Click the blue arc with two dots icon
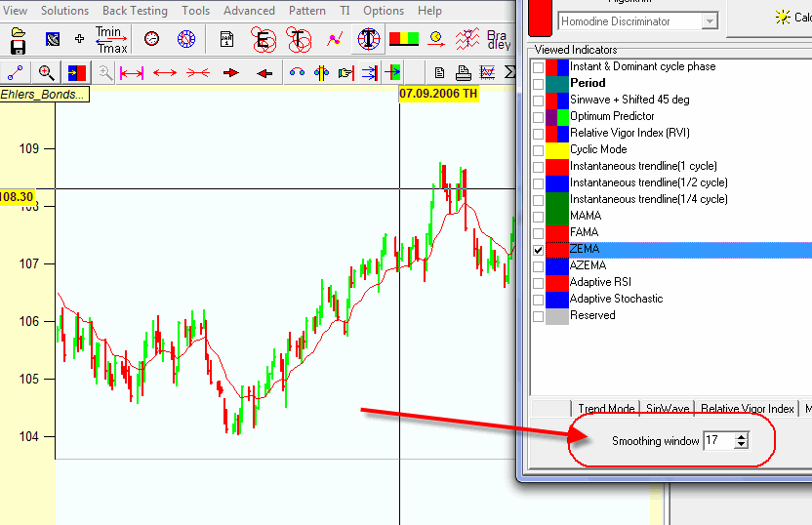 [x=297, y=72]
